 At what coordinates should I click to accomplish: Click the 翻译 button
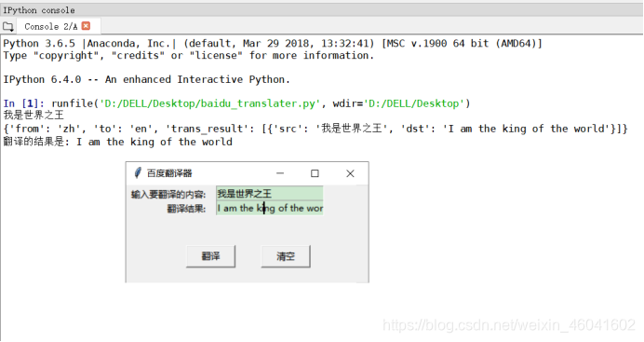(210, 256)
